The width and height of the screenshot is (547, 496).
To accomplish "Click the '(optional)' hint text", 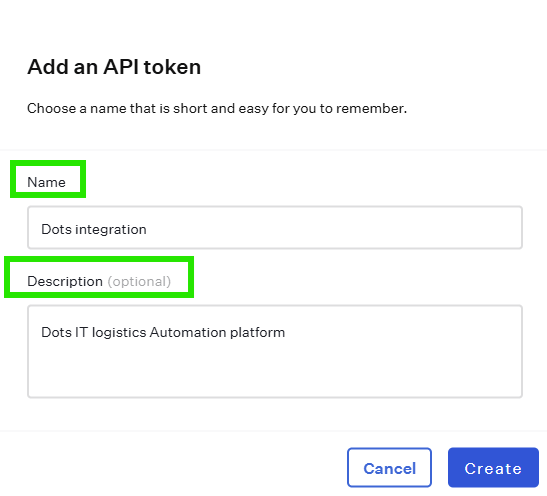I will pos(139,281).
